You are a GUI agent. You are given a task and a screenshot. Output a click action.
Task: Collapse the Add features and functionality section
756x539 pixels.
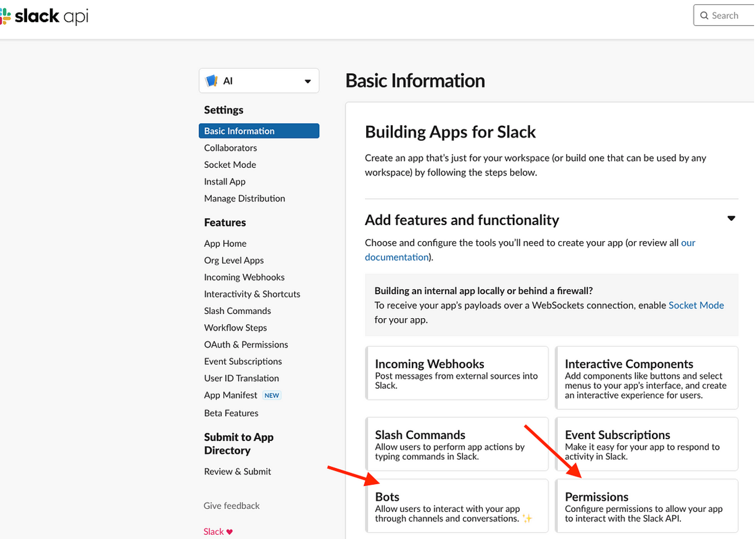[731, 217]
